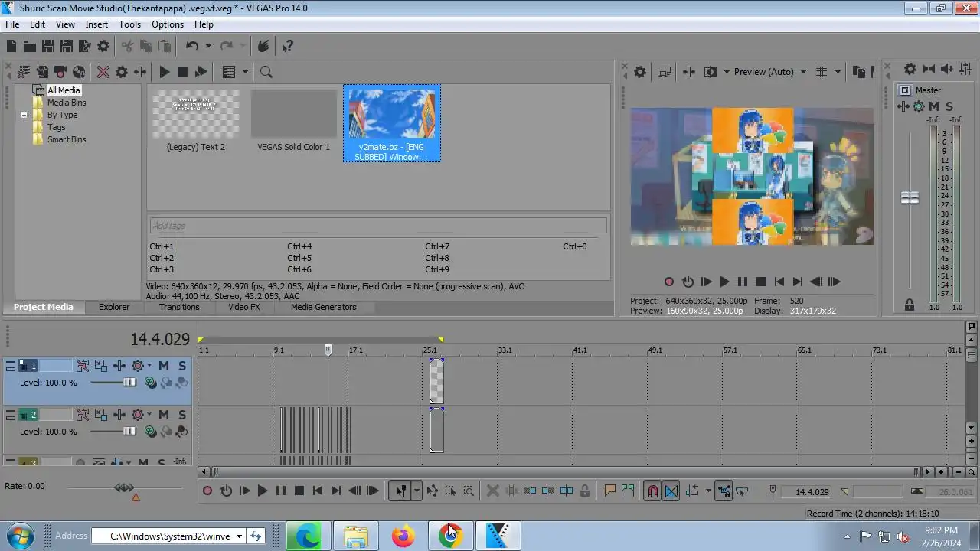This screenshot has height=551, width=980.
Task: Start media preview in Project Media toolbar
Action: click(x=165, y=72)
